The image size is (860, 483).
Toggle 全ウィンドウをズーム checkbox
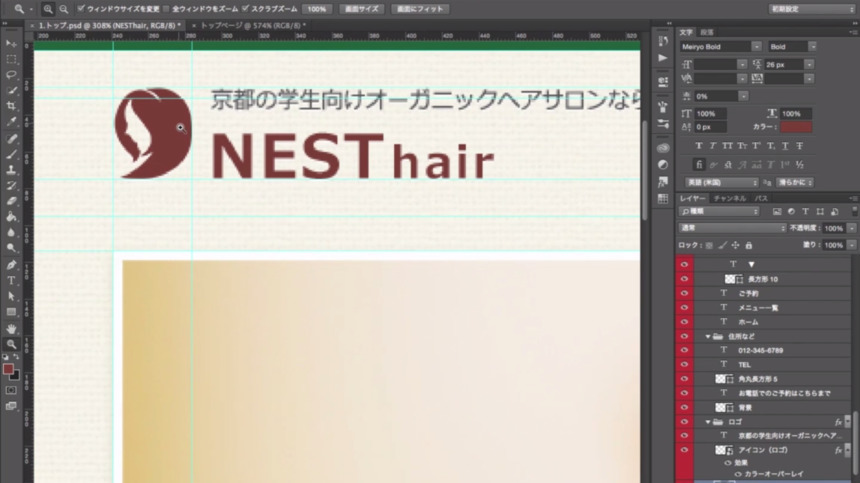click(x=166, y=9)
